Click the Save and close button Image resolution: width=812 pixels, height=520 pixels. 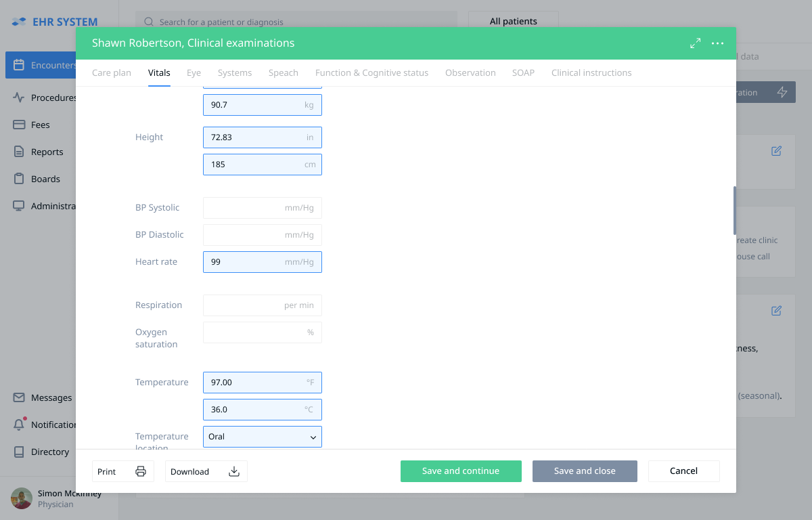pos(585,471)
